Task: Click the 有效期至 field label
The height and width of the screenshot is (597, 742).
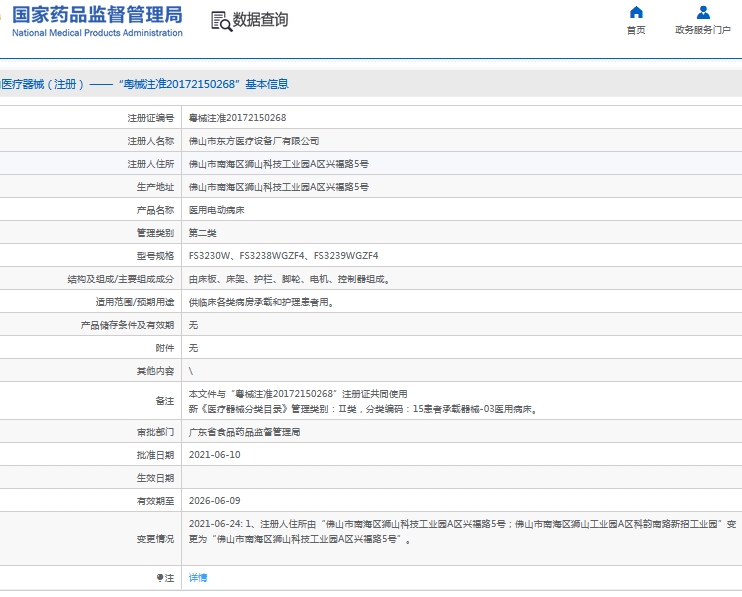Action: (x=156, y=500)
